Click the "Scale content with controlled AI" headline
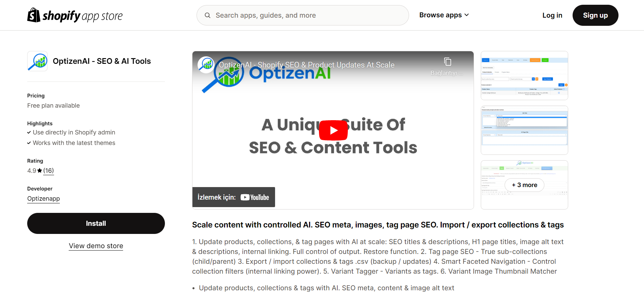Viewport: 644px width, 293px height. (x=378, y=225)
